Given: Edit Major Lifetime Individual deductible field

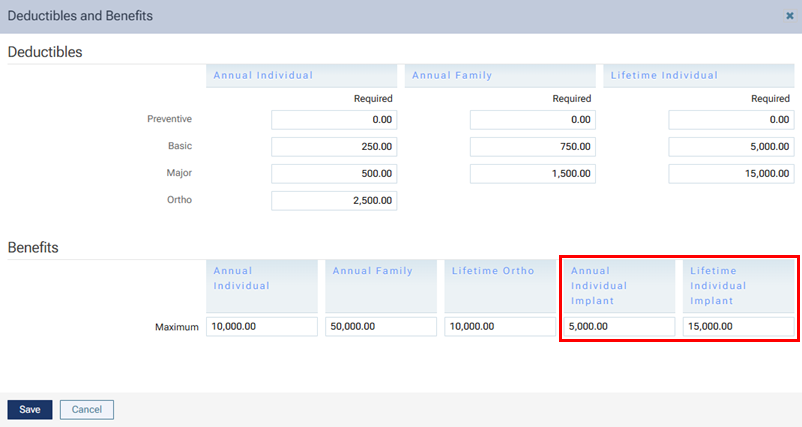Looking at the screenshot, I should pos(731,174).
